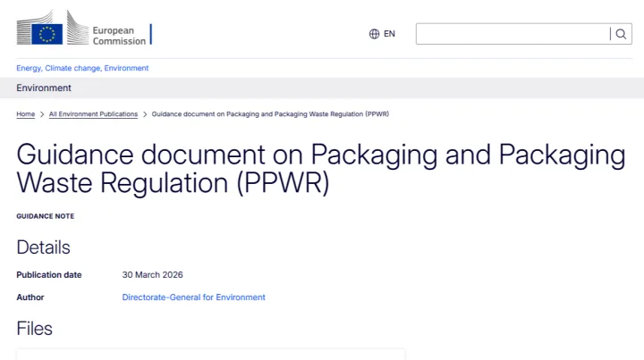Click the Environment site header title
This screenshot has width=644, height=360.
click(x=44, y=88)
